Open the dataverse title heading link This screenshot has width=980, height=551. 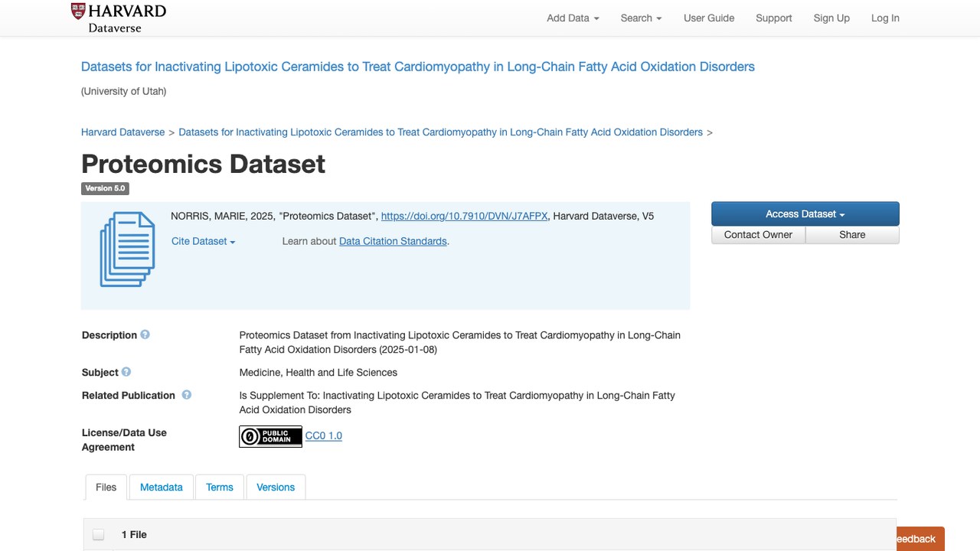pyautogui.click(x=418, y=67)
